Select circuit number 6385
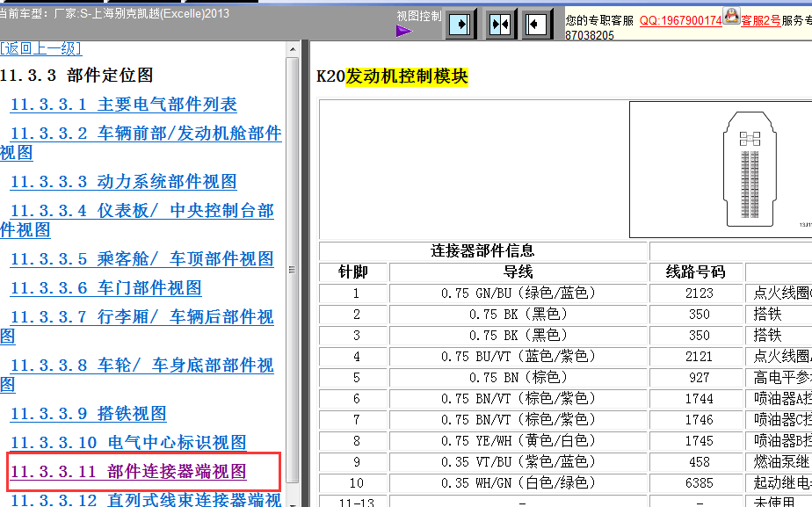The height and width of the screenshot is (507, 812). pos(700,483)
